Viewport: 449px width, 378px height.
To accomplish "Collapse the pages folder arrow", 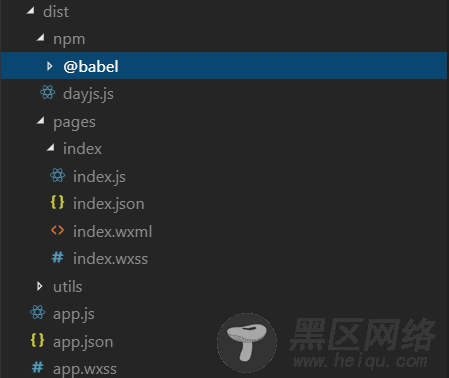I will [x=41, y=120].
